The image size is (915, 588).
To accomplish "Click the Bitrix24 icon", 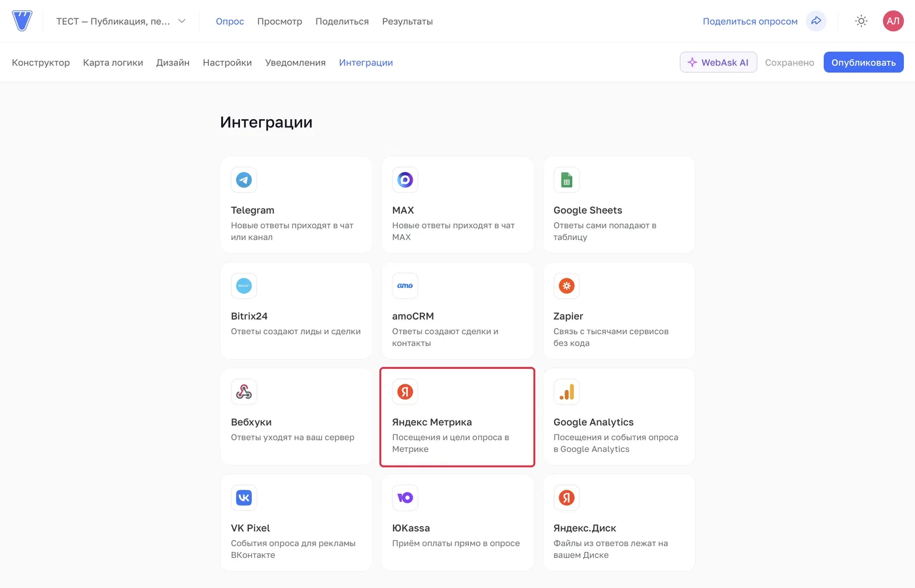I will [x=244, y=286].
